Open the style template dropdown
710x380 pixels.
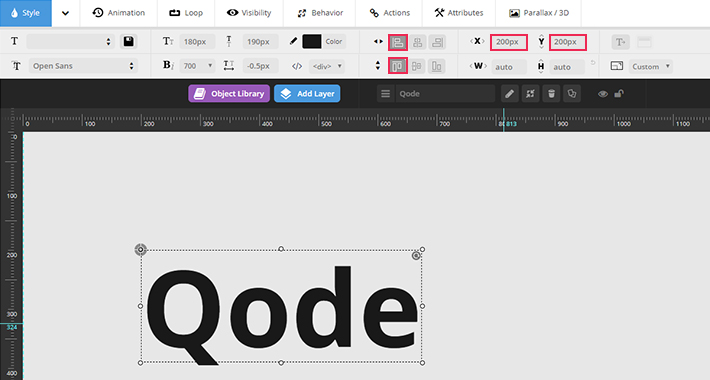(x=70, y=42)
